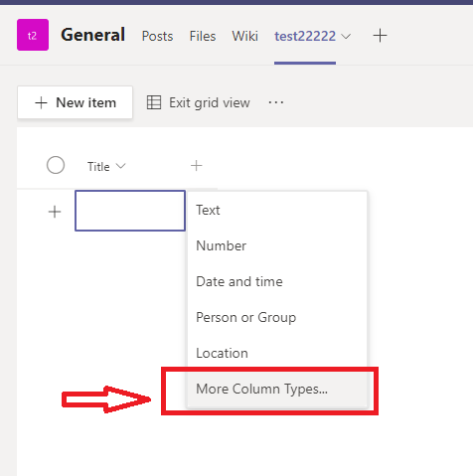
Task: Switch to the Files tab
Action: (x=203, y=36)
